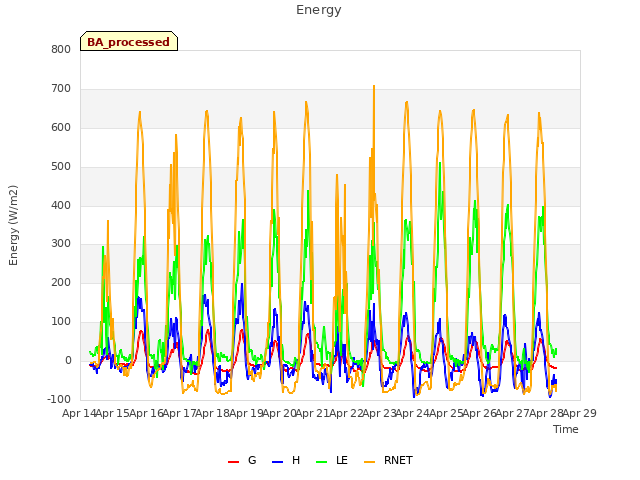Click the Energy chart title

319,10
